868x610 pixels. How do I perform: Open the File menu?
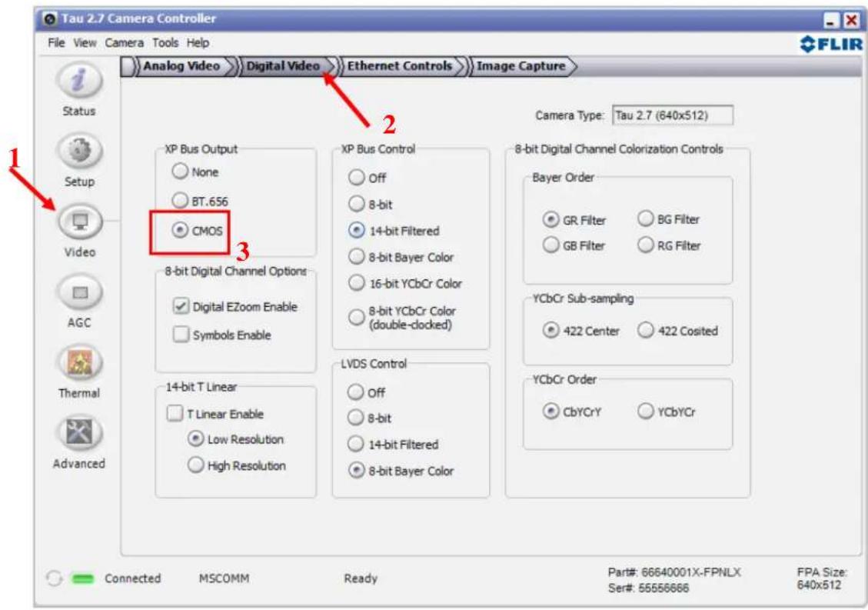pyautogui.click(x=56, y=42)
